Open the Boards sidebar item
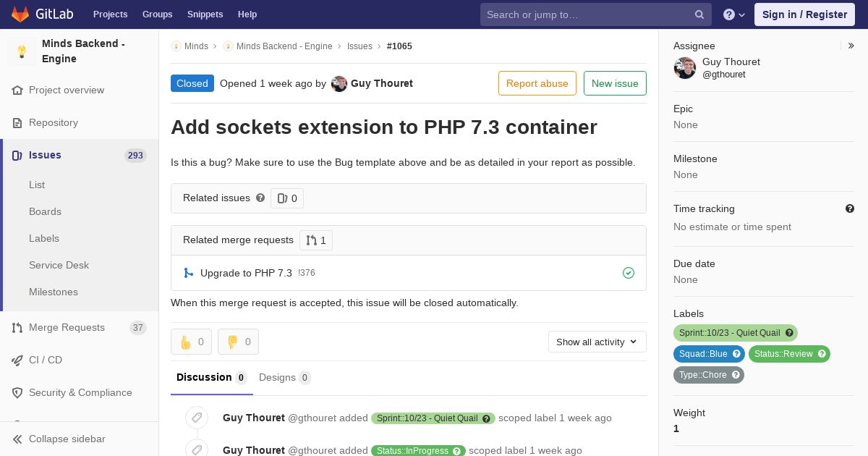Screen dimensions: 868x456 pos(45,211)
